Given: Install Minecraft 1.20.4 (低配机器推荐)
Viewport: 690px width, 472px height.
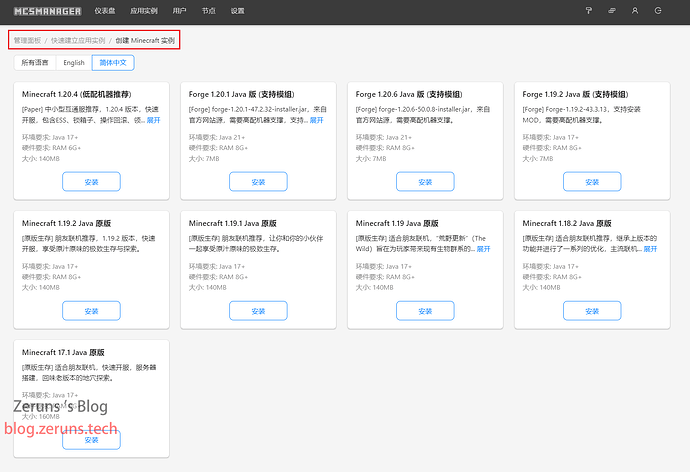Looking at the screenshot, I should pos(91,182).
